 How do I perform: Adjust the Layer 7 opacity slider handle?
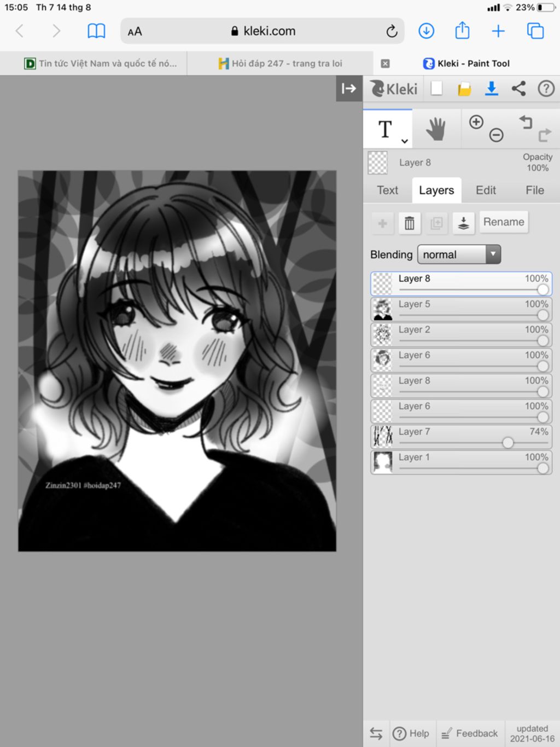pyautogui.click(x=508, y=443)
